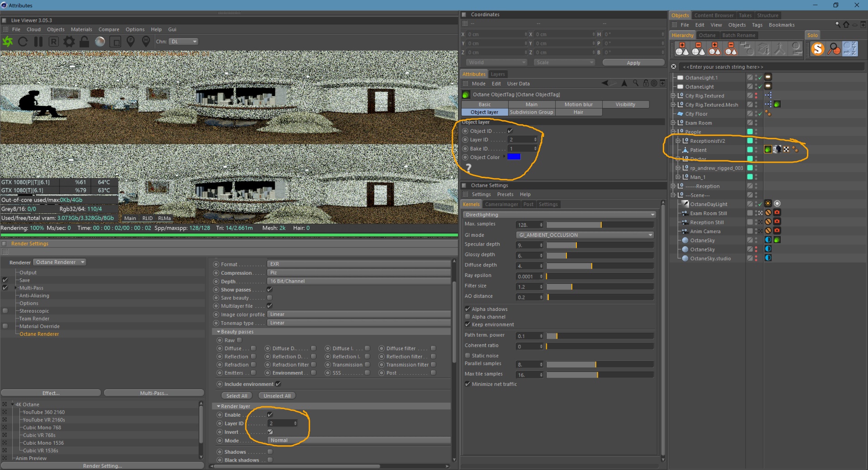Click the home icon in Objects manager
Image resolution: width=868 pixels, height=470 pixels.
tap(846, 24)
